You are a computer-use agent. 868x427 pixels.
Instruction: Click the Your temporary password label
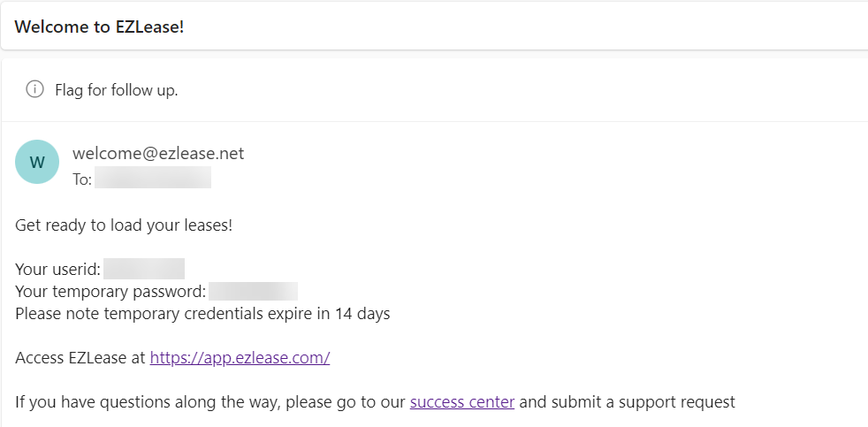click(110, 292)
